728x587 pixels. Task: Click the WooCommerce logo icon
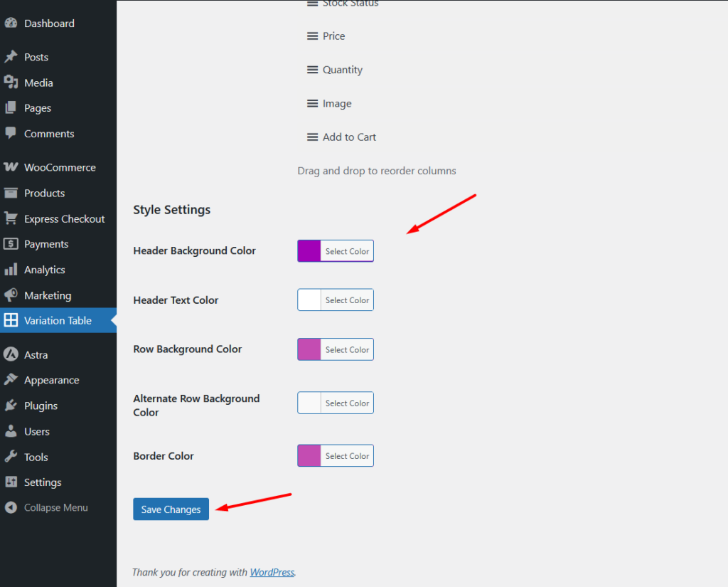tap(11, 167)
